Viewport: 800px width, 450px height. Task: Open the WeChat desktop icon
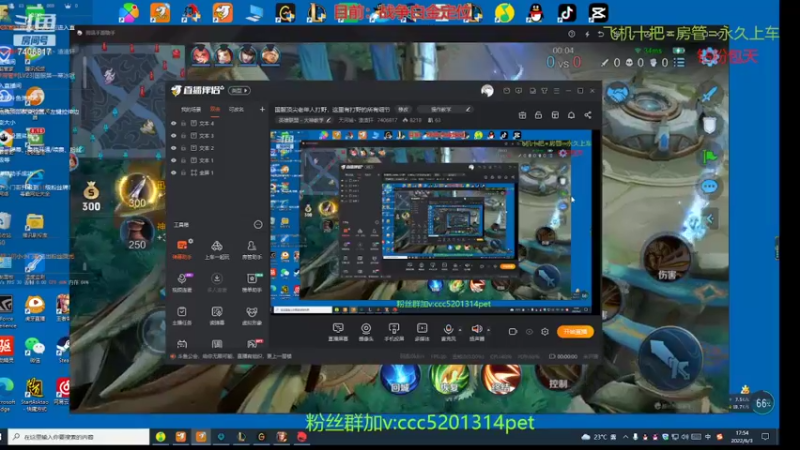pos(35,350)
